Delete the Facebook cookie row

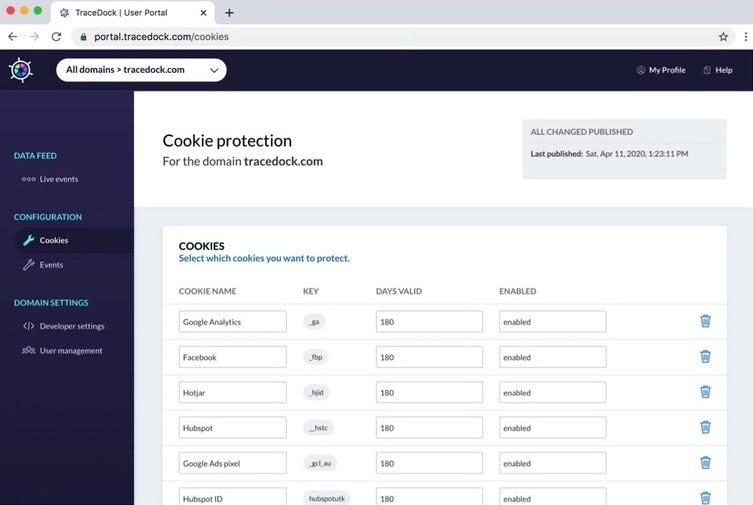tap(705, 357)
